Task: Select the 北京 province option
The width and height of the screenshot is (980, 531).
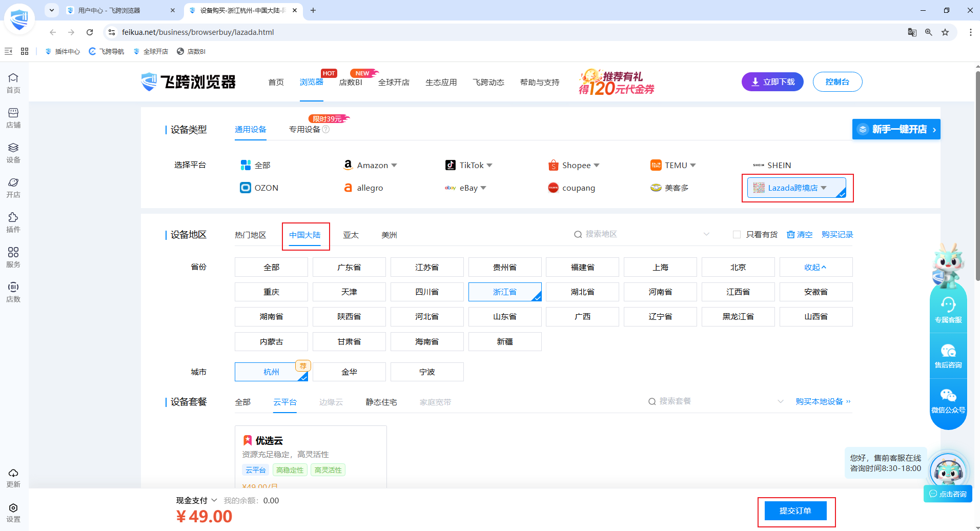Action: [x=738, y=267]
